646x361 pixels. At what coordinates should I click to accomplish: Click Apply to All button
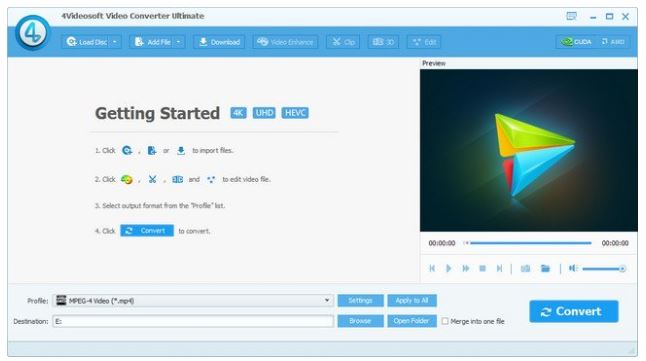[x=412, y=300]
